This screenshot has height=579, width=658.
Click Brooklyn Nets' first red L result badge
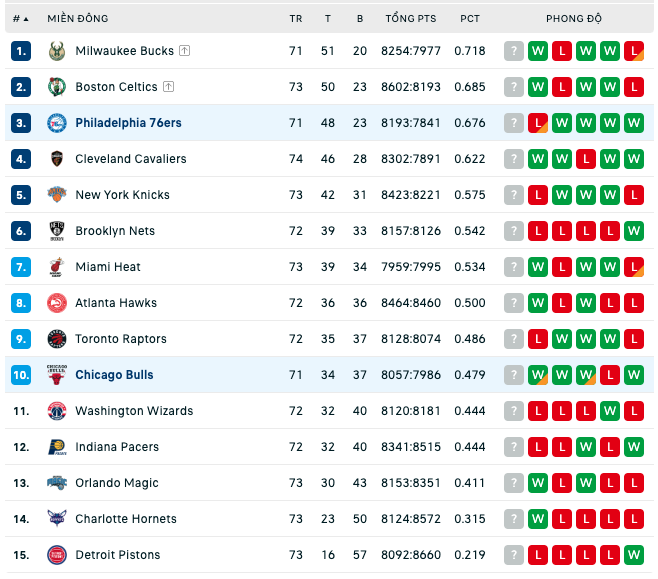click(x=538, y=231)
